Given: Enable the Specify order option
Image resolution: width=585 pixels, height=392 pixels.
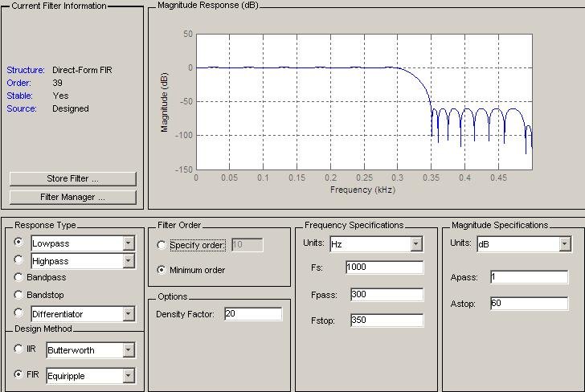Looking at the screenshot, I should (x=162, y=245).
